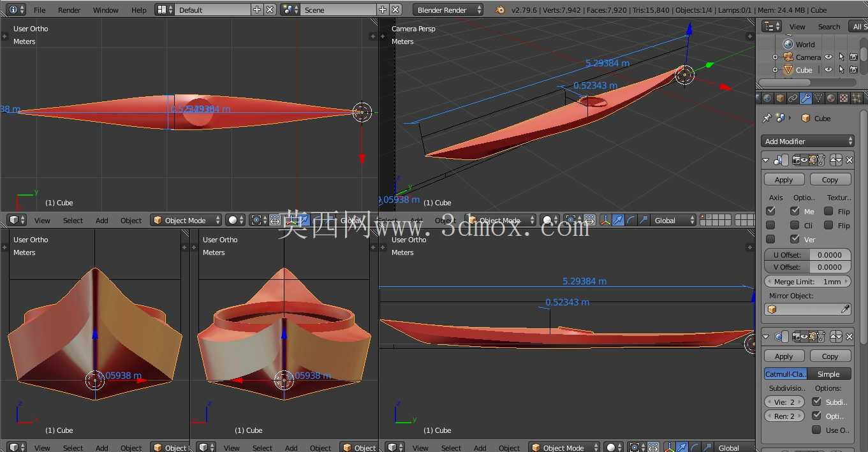Delete the Default screen layout

(270, 10)
